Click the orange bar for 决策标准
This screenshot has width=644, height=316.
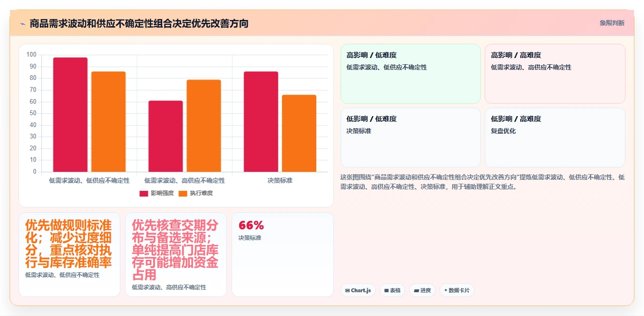click(x=299, y=133)
